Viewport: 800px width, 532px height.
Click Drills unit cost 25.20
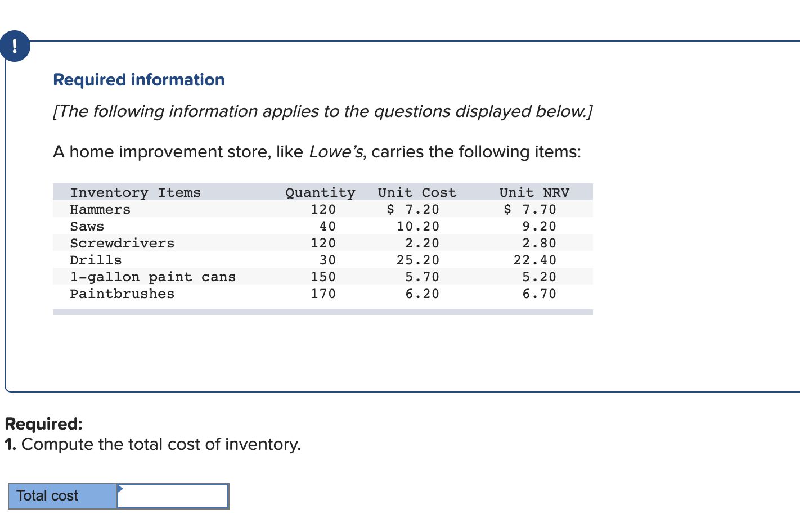click(x=418, y=260)
